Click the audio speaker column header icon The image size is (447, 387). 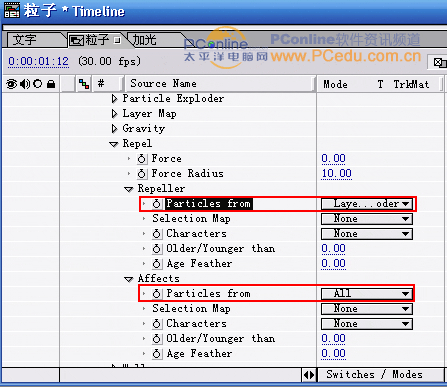[x=25, y=84]
